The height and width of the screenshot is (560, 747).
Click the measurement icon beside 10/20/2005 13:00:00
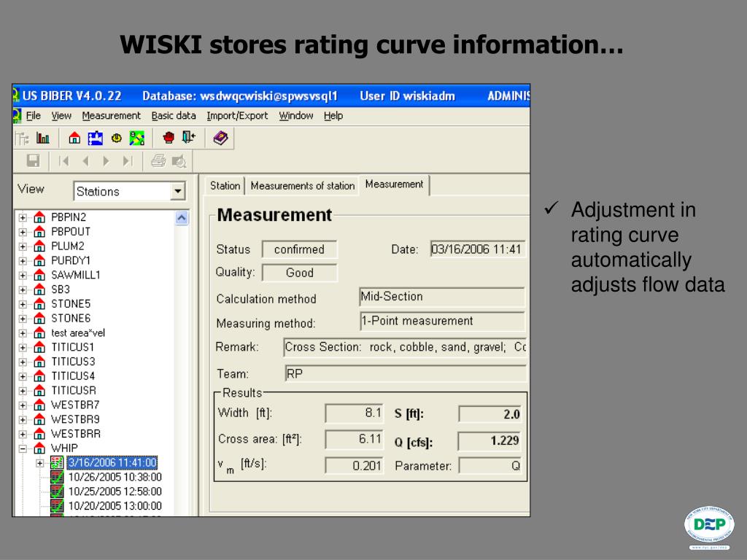click(x=57, y=506)
